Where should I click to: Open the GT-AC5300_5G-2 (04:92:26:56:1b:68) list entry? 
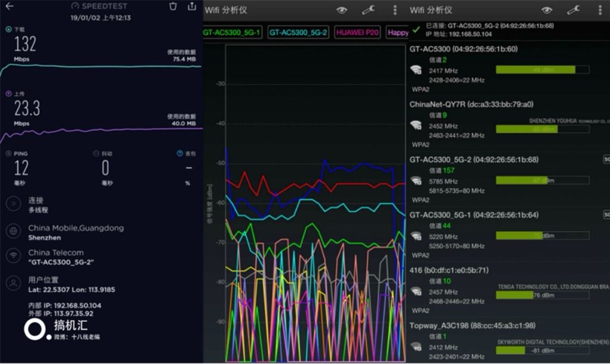point(509,179)
